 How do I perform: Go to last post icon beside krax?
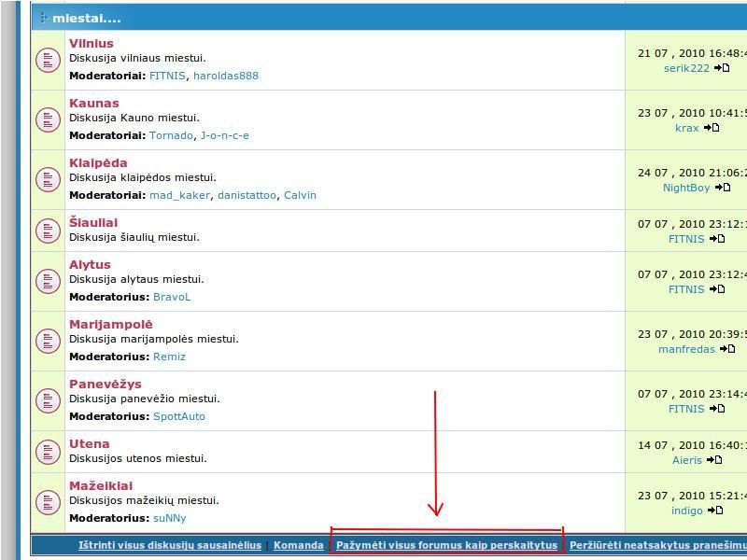tap(711, 128)
